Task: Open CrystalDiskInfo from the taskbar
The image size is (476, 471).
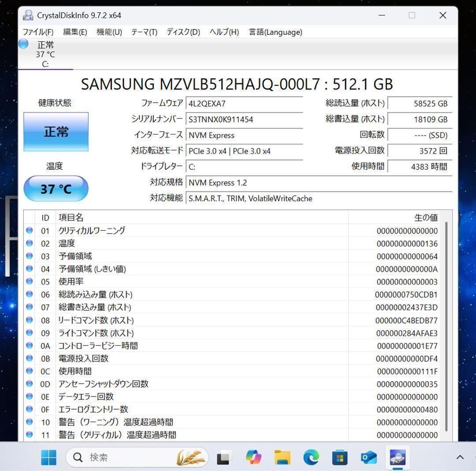Action: 398,457
